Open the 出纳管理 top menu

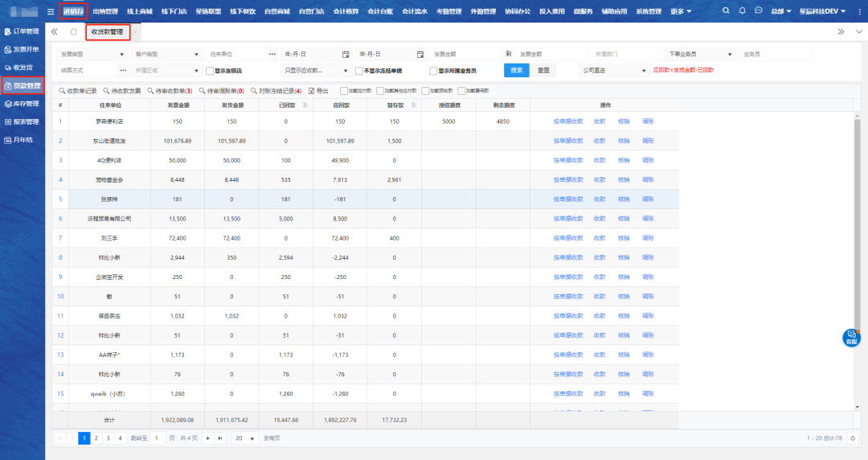(105, 11)
